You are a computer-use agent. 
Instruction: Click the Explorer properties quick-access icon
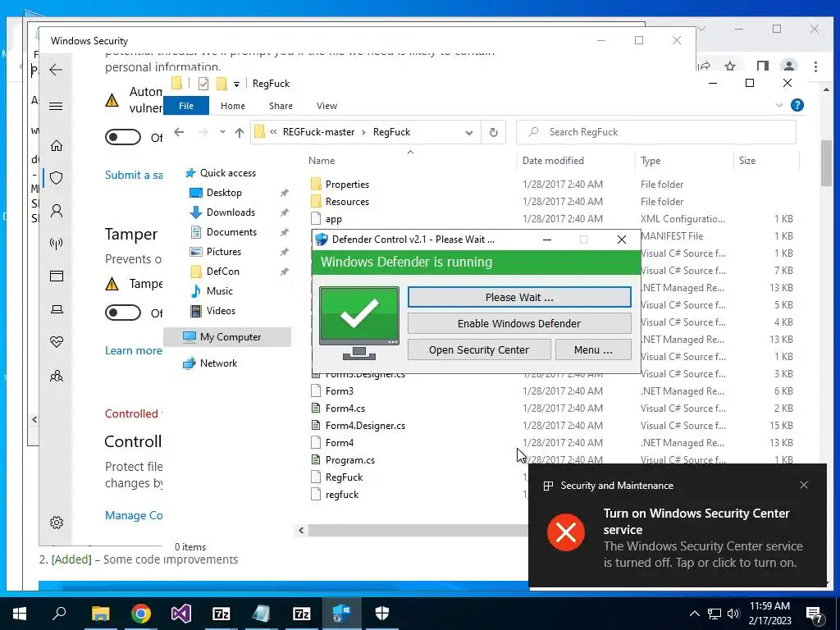[203, 84]
